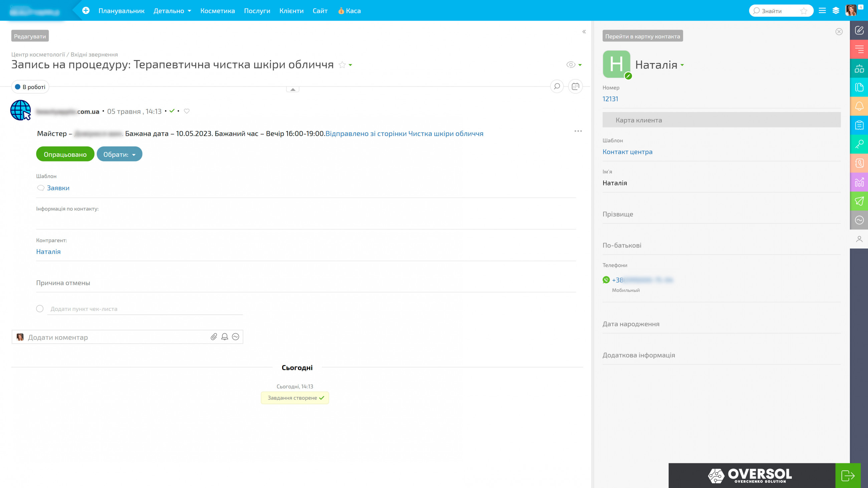Collapse the right panel with double chevron

coord(584,32)
